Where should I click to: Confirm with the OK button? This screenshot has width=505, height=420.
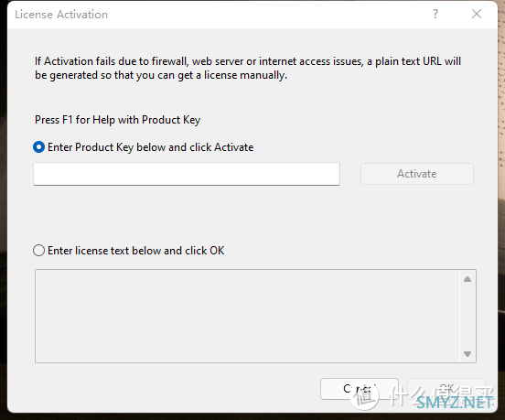(446, 389)
